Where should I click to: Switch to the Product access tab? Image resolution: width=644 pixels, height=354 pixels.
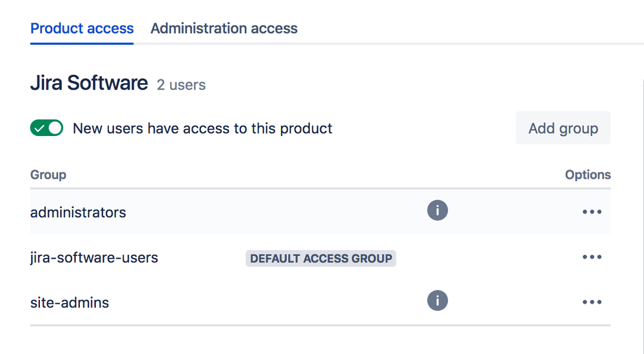[82, 28]
